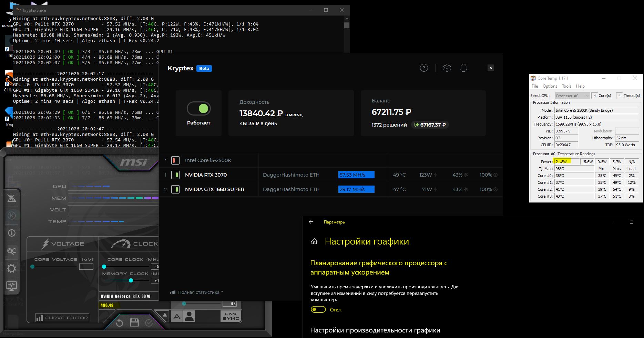Viewport: 644px width, 338px height.
Task: Click the 29.17 MH/s hashrate bar
Action: click(x=356, y=189)
